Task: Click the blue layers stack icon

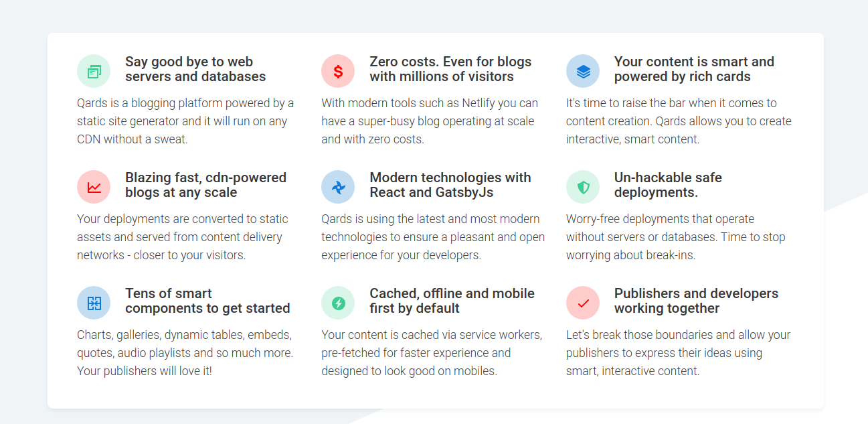Action: 583,71
